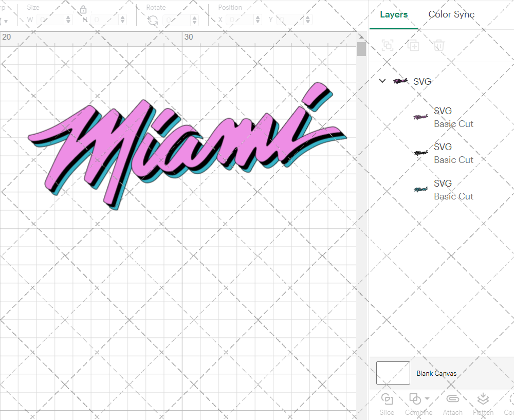
Task: Select the black SVG Basic Cut layer
Action: pyautogui.click(x=442, y=153)
